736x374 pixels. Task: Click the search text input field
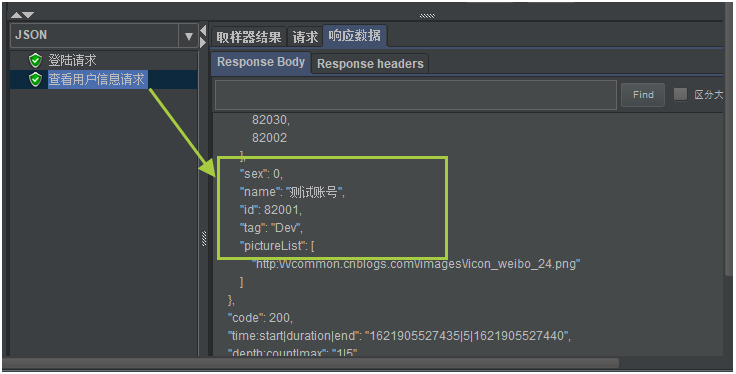pyautogui.click(x=416, y=95)
